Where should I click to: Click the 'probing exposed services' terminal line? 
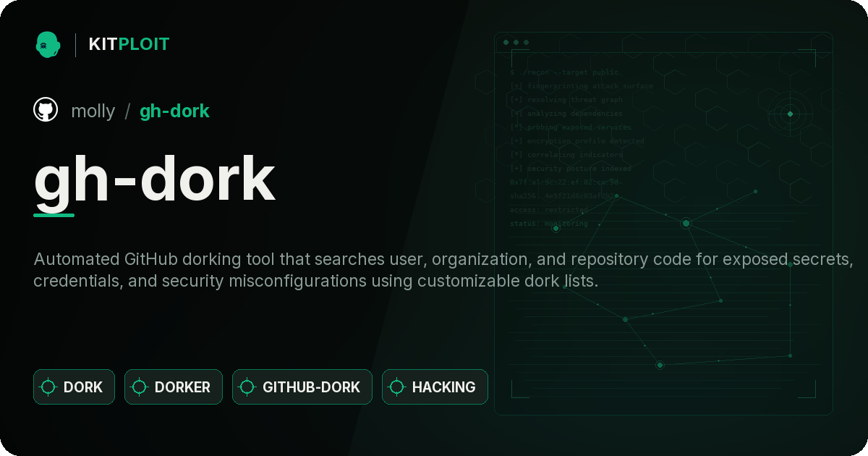point(570,127)
